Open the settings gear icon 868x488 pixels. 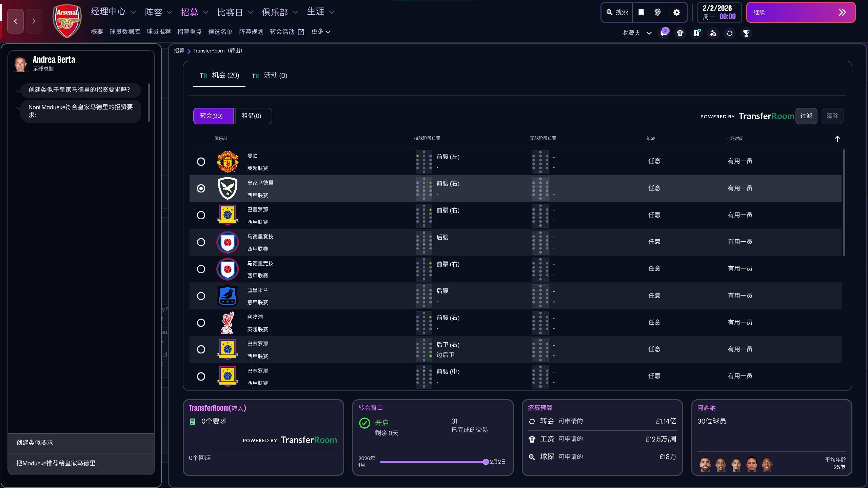point(677,13)
